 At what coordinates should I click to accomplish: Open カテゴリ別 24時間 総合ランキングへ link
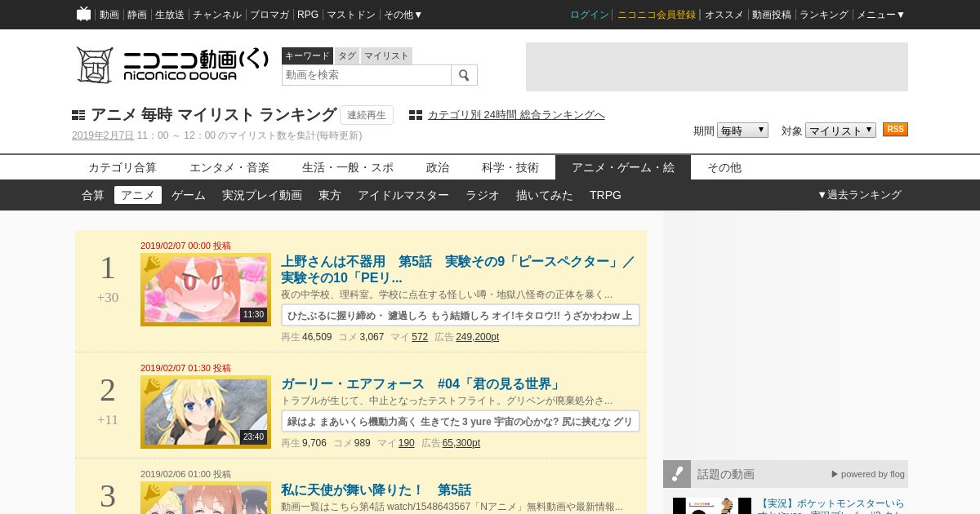(x=516, y=115)
